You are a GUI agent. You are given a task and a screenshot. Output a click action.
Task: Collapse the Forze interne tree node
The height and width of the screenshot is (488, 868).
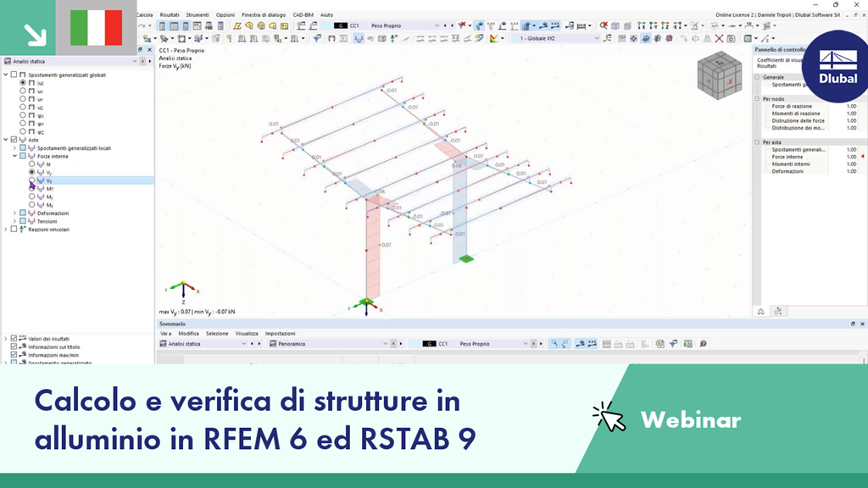pos(15,156)
